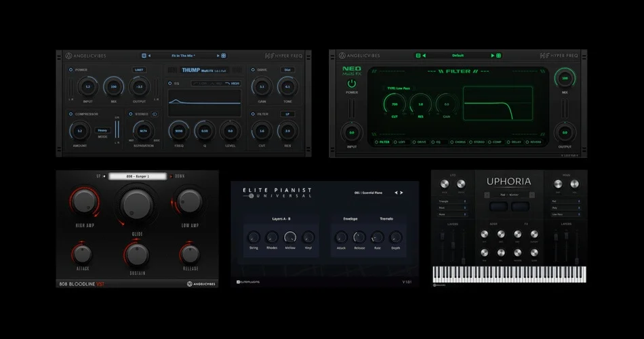This screenshot has height=339, width=644.
Task: Click Hyper Freq logo in NEO header
Action: (559, 56)
